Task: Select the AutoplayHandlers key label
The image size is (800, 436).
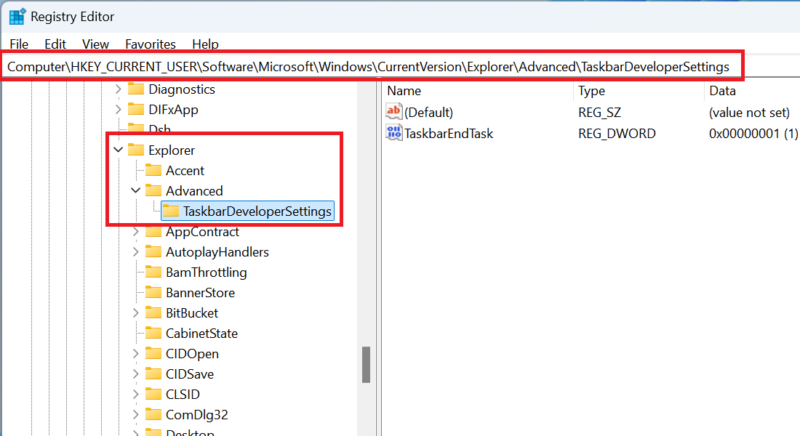Action: pos(217,252)
